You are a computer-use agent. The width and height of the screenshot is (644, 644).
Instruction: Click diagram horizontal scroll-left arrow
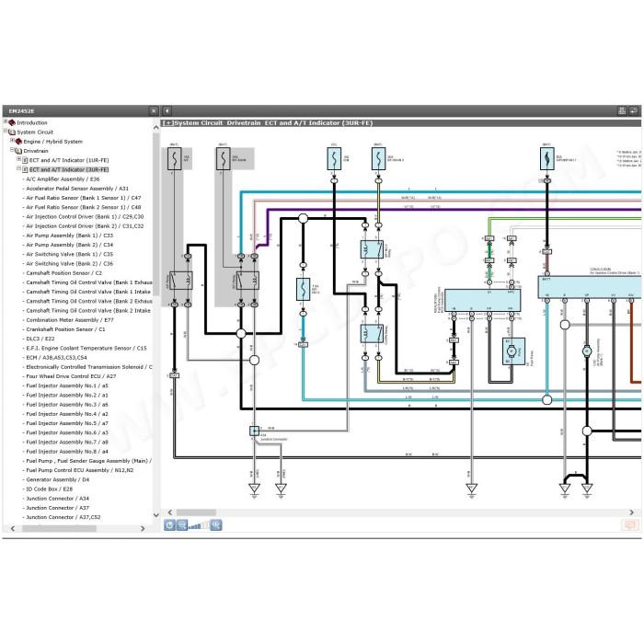[x=170, y=512]
